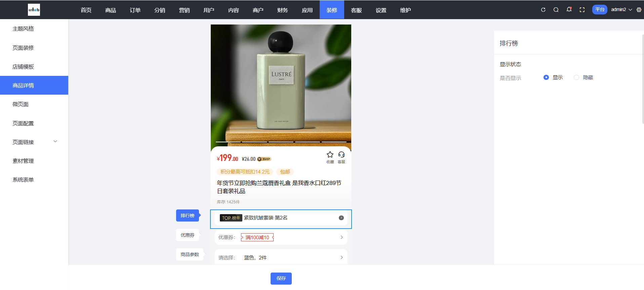
Task: Toggle fullscreen mode icon
Action: (582, 10)
